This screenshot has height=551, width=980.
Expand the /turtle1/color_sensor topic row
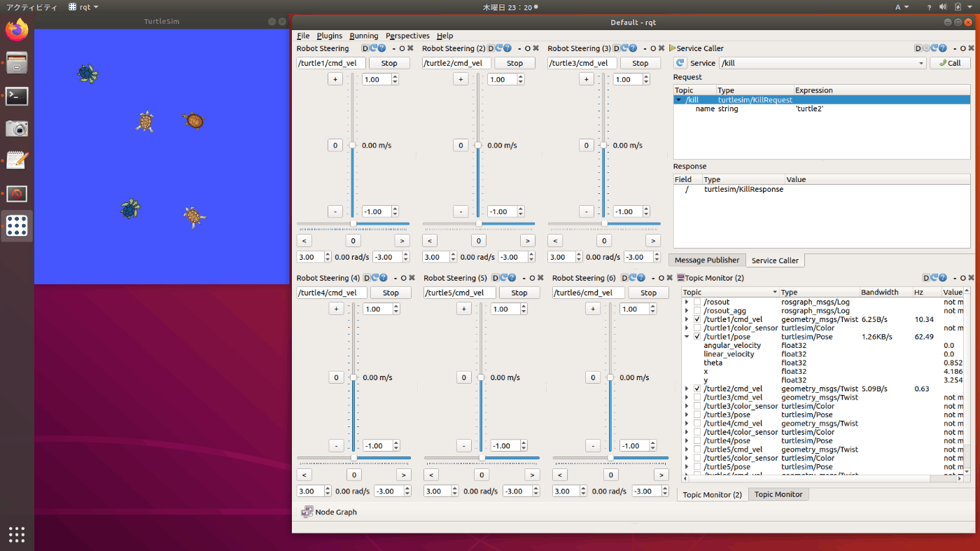coord(687,328)
